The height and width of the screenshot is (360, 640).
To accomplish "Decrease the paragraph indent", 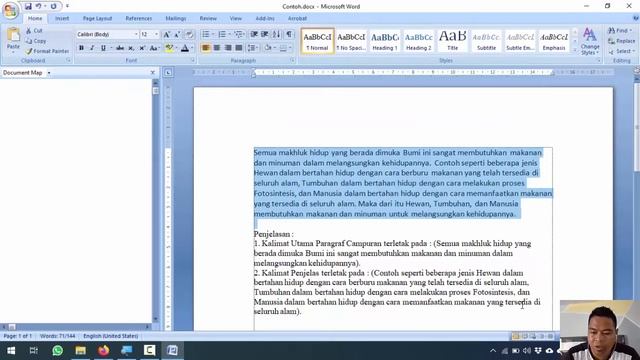I will pos(254,34).
